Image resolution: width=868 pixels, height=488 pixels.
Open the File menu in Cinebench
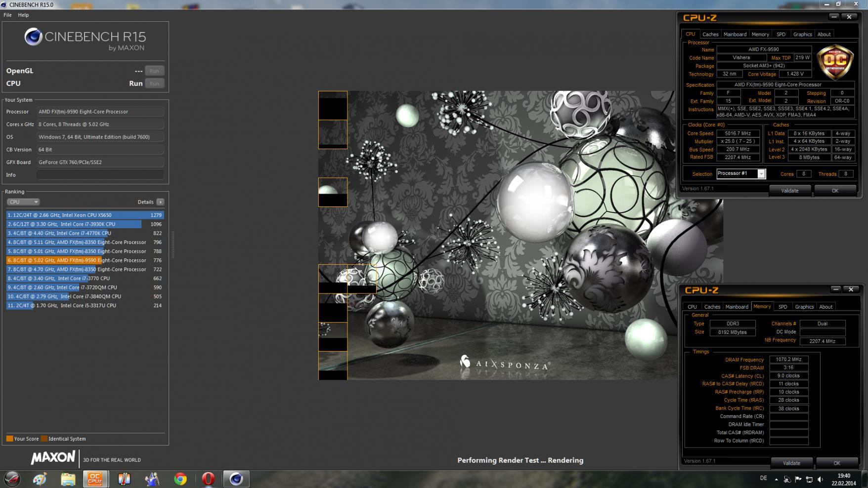[x=7, y=15]
